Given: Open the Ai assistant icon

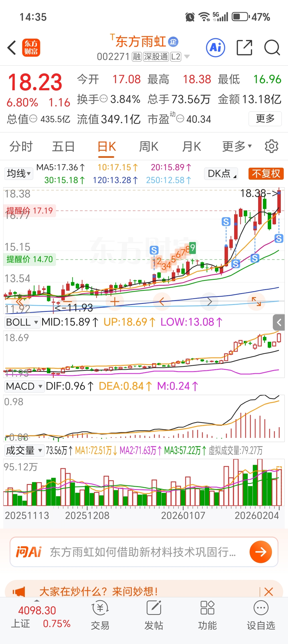Looking at the screenshot, I should tap(215, 48).
